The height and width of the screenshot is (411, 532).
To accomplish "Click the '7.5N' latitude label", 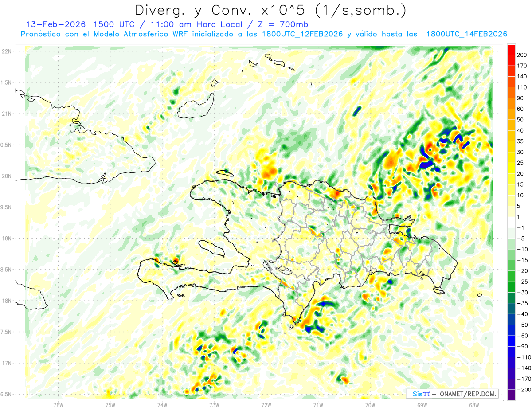I will point(7,332).
